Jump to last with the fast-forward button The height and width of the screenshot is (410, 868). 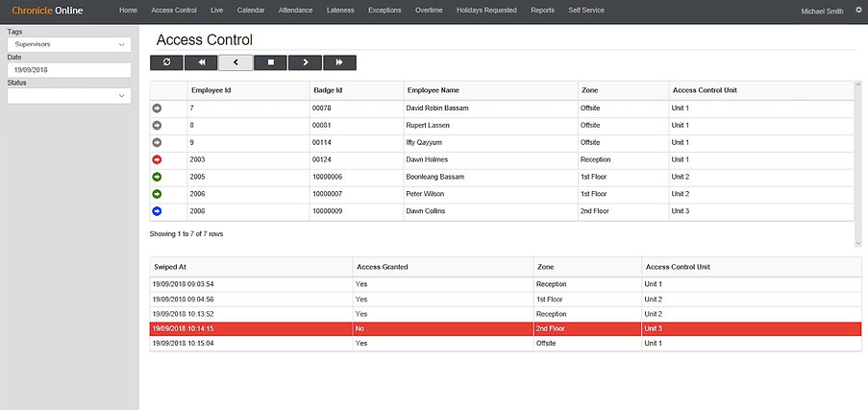coord(339,62)
